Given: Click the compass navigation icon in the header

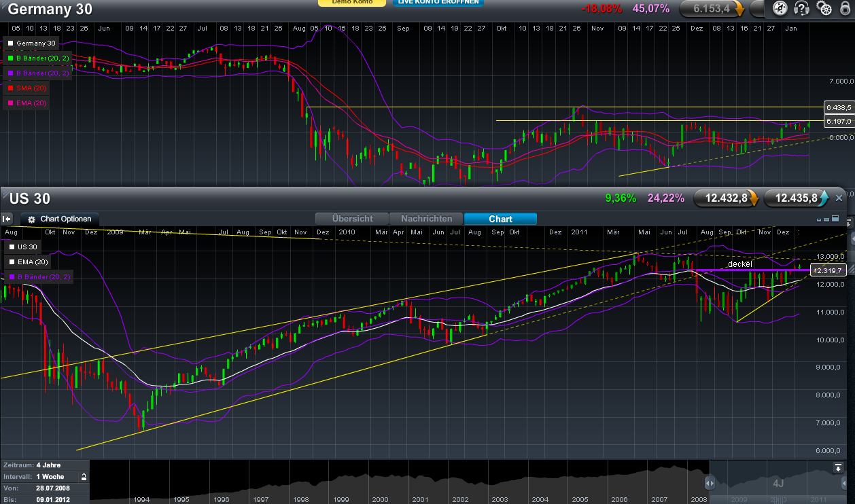Looking at the screenshot, I should pos(780,9).
